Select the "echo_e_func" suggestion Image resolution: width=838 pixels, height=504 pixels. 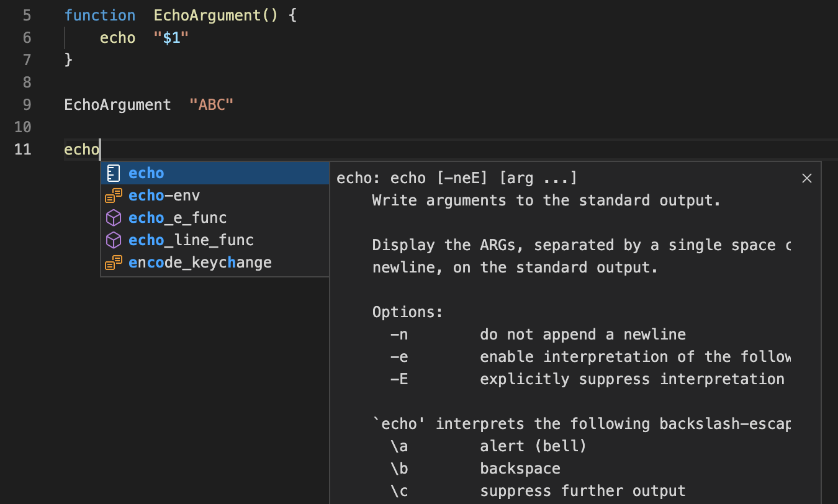point(177,217)
